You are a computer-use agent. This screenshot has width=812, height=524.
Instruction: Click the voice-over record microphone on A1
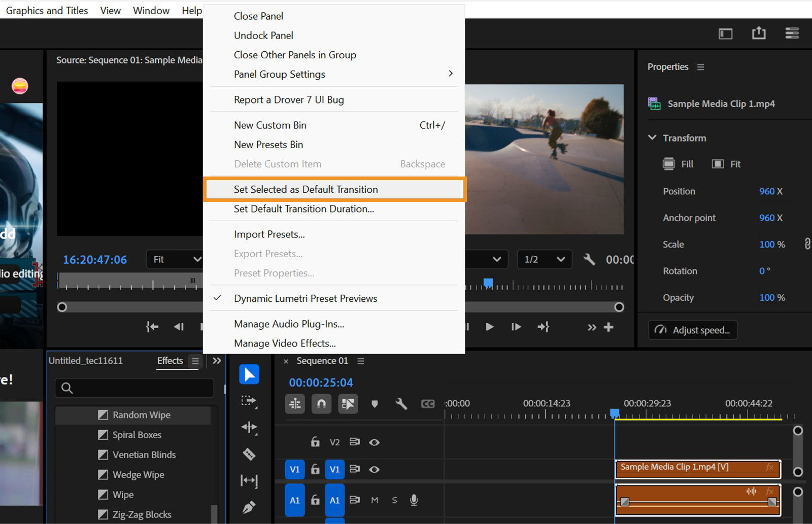(x=414, y=500)
